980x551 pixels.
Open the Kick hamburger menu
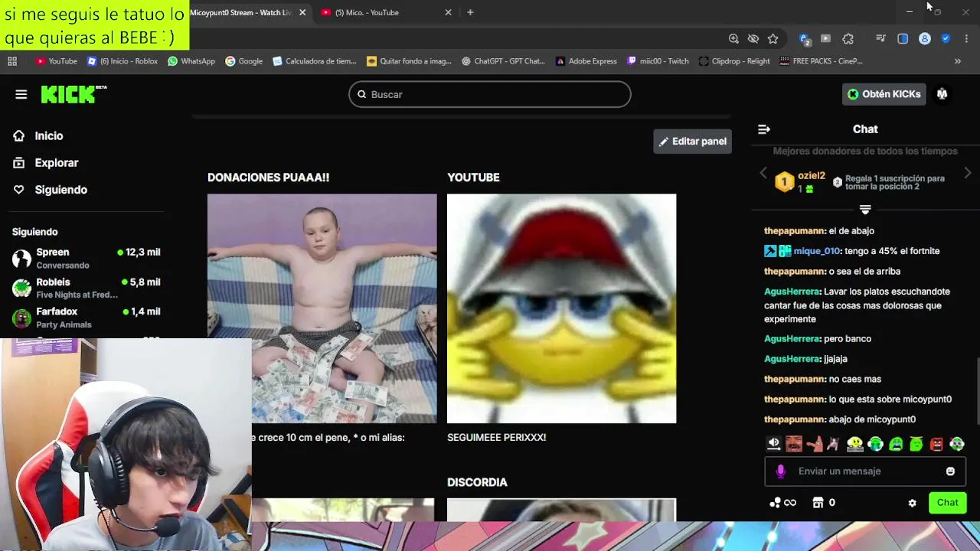[x=21, y=94]
